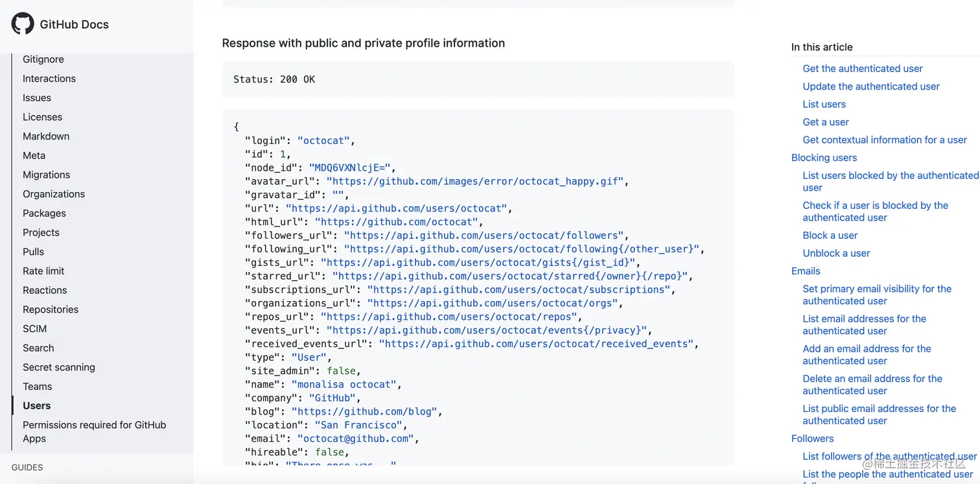Click the "monalisa octocat" name value

coord(344,384)
